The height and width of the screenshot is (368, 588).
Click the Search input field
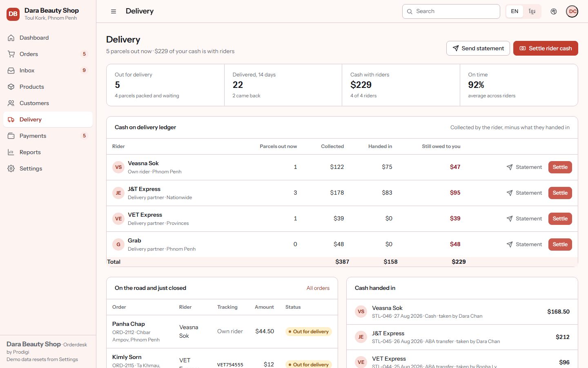(451, 11)
